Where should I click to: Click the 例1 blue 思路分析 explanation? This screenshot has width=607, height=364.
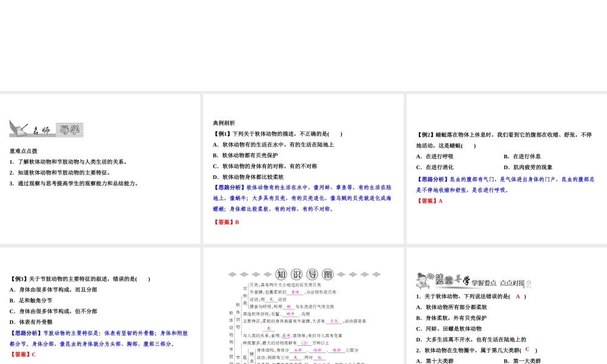point(302,198)
